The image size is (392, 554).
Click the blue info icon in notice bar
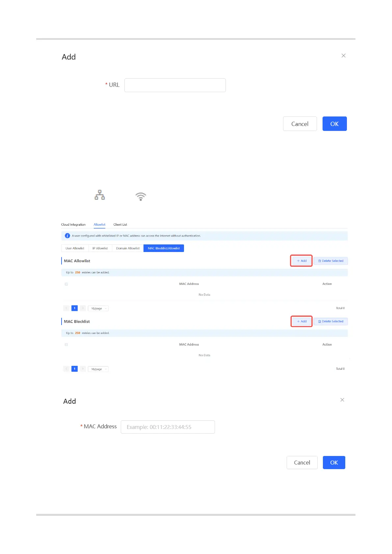67,236
